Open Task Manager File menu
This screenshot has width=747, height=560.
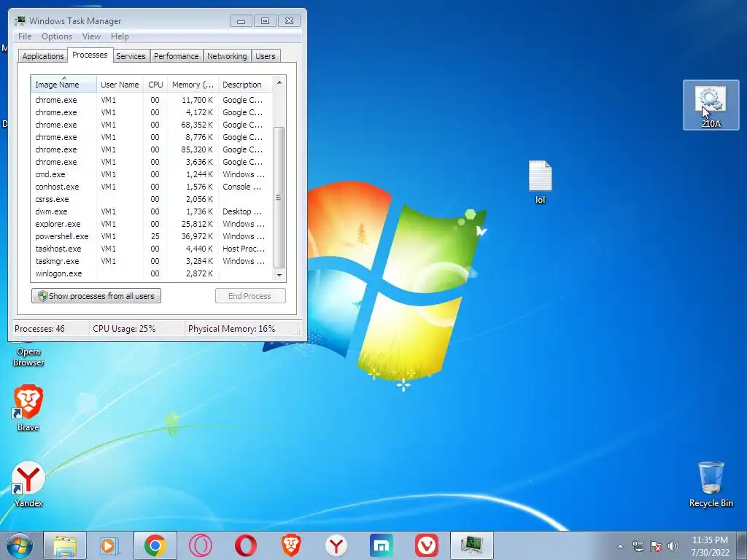point(25,36)
